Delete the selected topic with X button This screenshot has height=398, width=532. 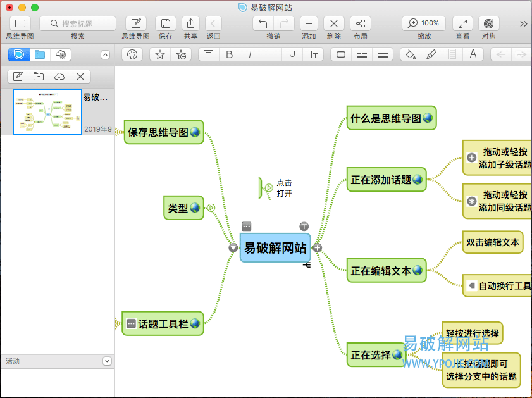tap(334, 23)
